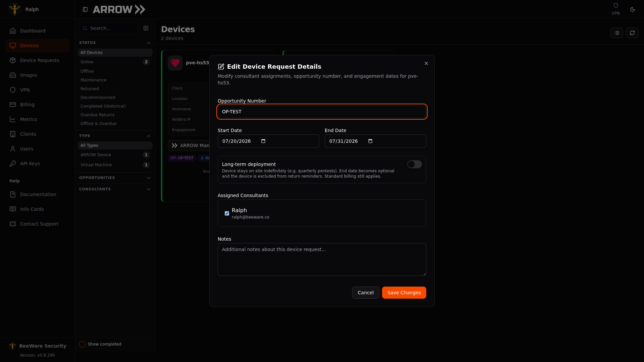Open the Start Date calendar picker
This screenshot has width=644, height=362.
tap(263, 141)
